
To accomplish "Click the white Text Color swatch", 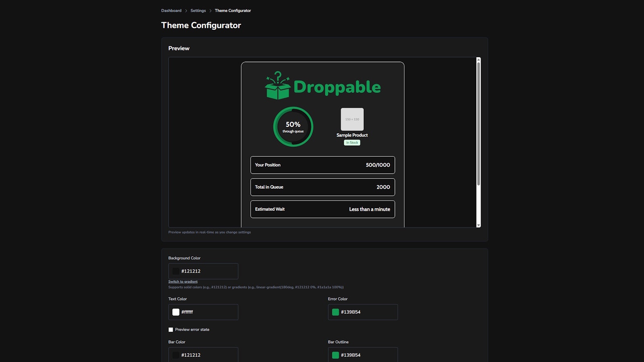I will (175, 312).
